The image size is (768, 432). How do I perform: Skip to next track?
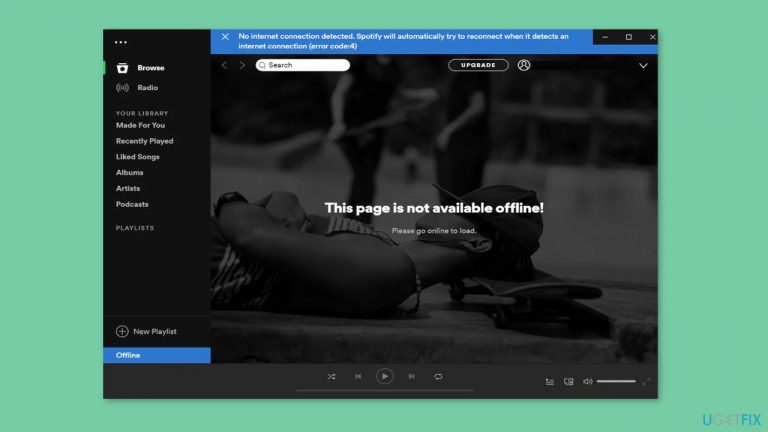pyautogui.click(x=411, y=377)
